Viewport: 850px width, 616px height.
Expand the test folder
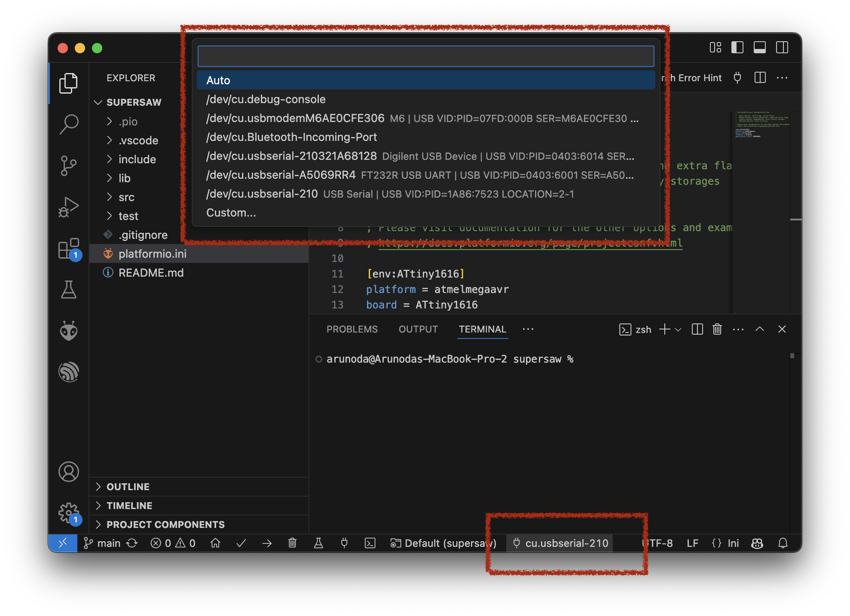coord(199,216)
